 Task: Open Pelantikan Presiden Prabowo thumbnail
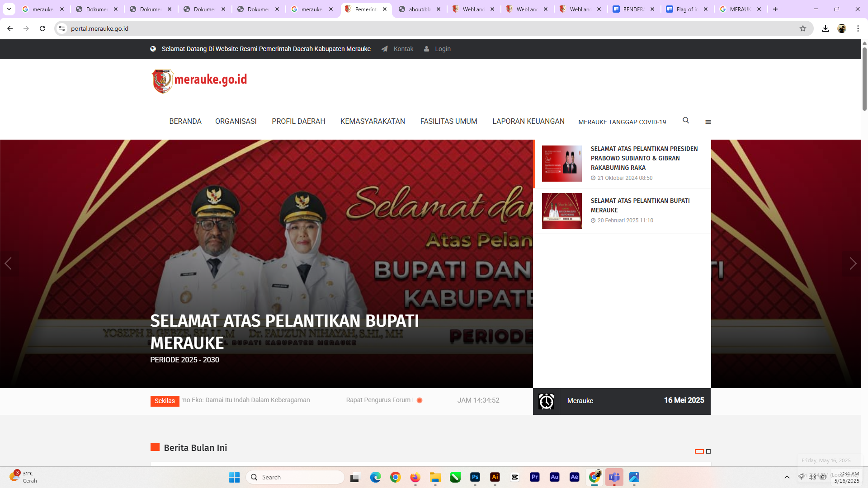561,164
